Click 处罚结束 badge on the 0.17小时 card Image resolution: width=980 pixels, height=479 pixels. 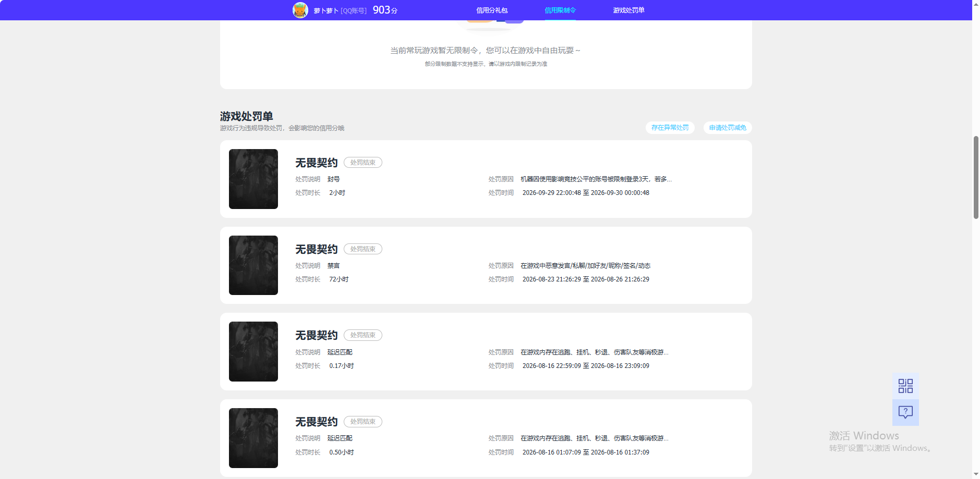click(363, 335)
